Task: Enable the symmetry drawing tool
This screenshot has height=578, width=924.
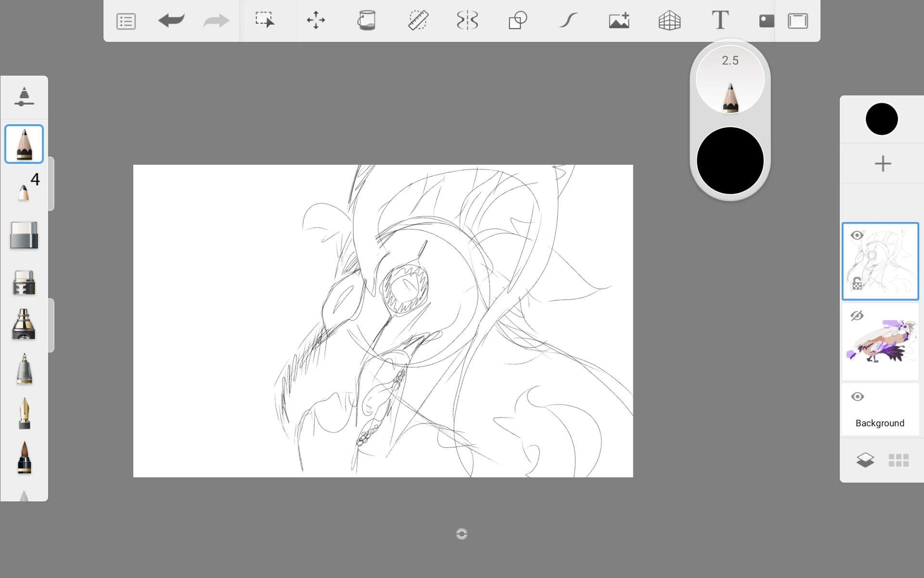Action: [x=467, y=21]
